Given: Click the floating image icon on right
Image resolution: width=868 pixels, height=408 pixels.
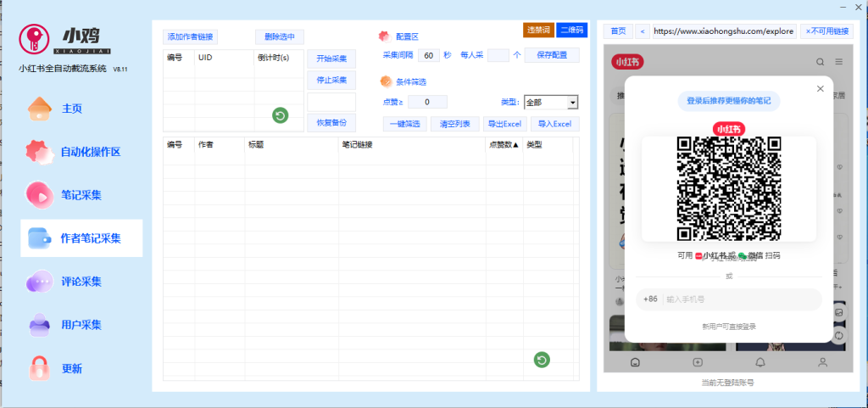Looking at the screenshot, I should point(839,312).
